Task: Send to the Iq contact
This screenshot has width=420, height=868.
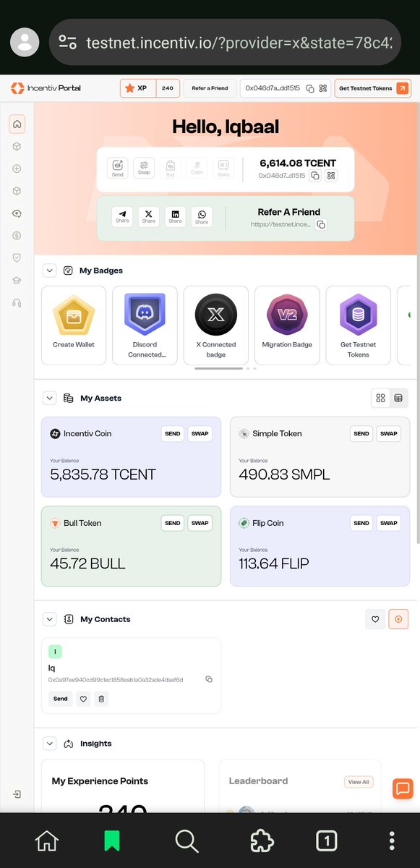Action: (x=61, y=699)
